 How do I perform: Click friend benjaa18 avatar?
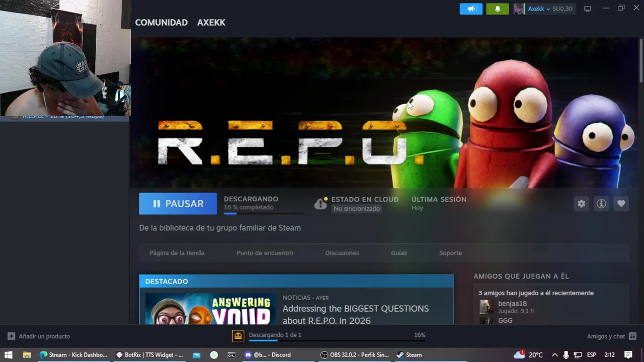click(x=486, y=307)
